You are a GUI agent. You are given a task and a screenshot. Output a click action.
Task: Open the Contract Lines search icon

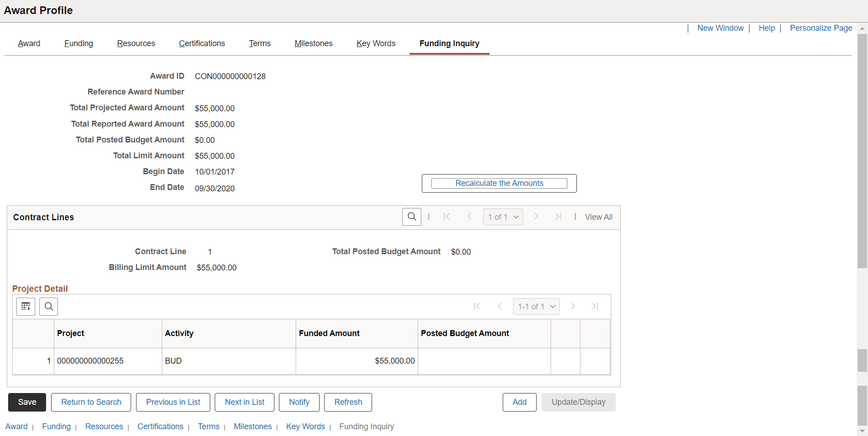click(411, 217)
